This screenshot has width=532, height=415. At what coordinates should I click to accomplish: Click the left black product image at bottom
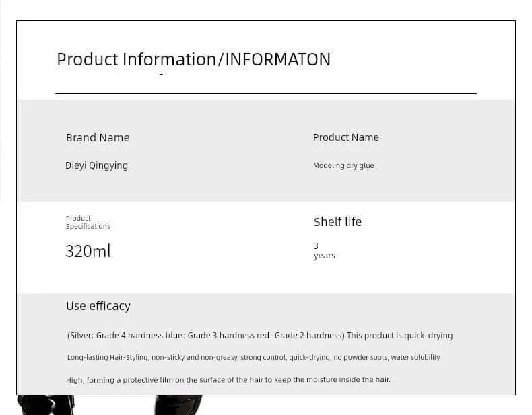coord(46,405)
